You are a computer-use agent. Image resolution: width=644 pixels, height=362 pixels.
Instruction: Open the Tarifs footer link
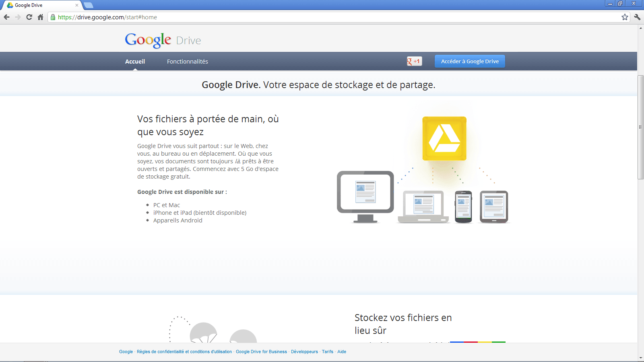(327, 352)
